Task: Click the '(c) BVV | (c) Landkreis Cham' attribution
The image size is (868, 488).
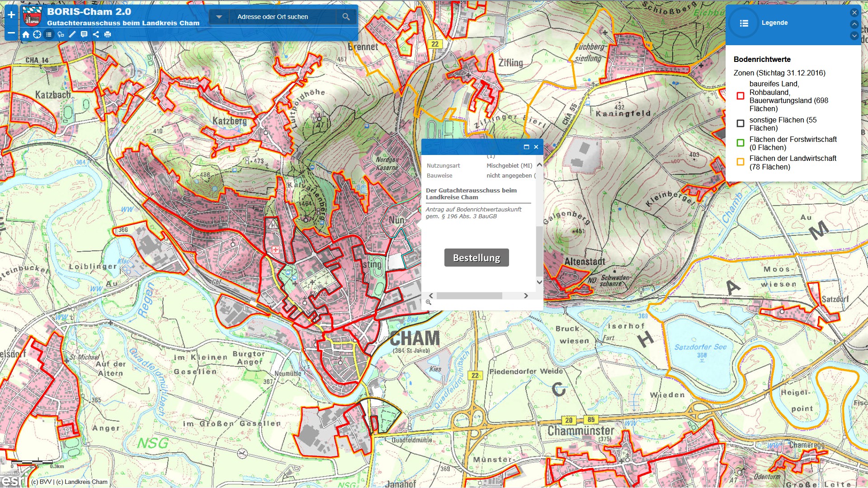Action: pyautogui.click(x=69, y=482)
